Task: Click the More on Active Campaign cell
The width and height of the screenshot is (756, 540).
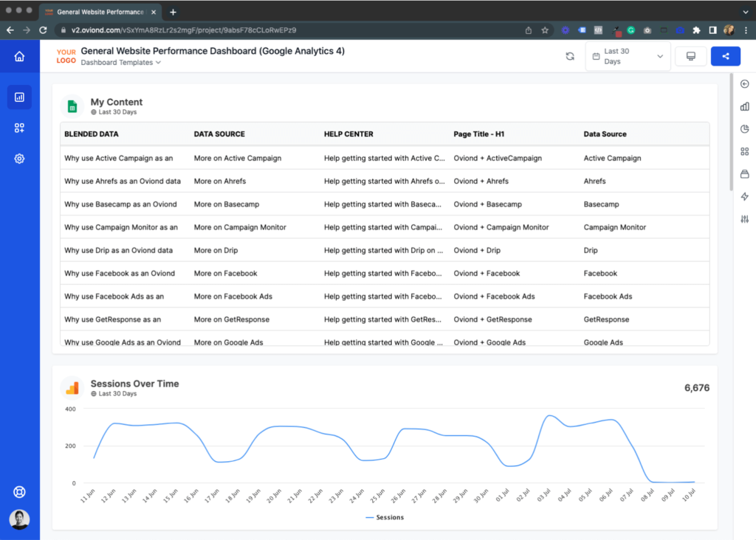Action: pyautogui.click(x=238, y=158)
